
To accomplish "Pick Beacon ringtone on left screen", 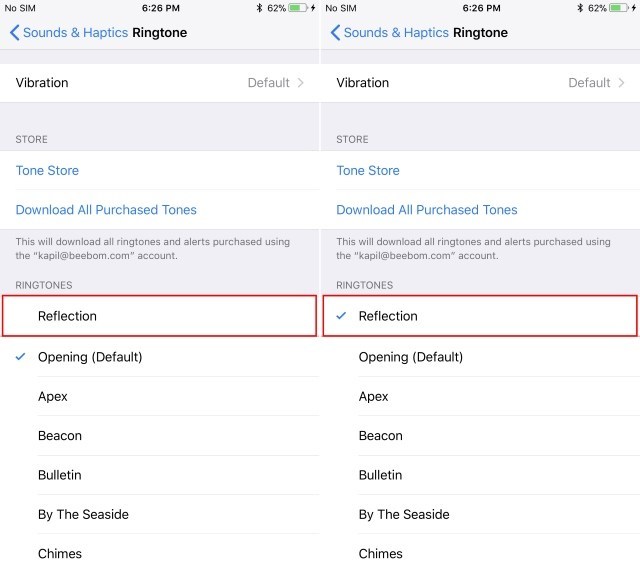I will pos(159,435).
